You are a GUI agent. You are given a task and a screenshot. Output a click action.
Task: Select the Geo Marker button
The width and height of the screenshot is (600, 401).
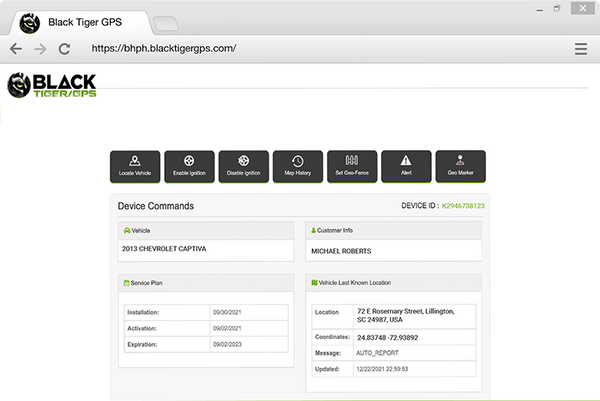pos(461,166)
